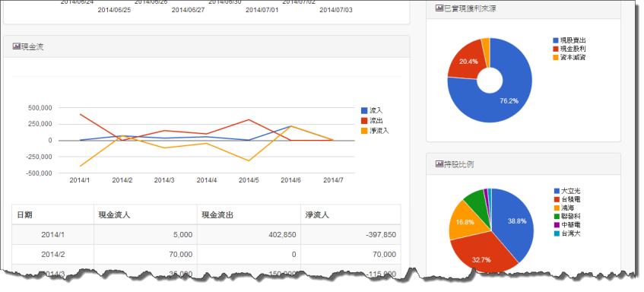Image resolution: width=644 pixels, height=292 pixels.
Task: Click the 2014/06/25 date label
Action: 114,10
